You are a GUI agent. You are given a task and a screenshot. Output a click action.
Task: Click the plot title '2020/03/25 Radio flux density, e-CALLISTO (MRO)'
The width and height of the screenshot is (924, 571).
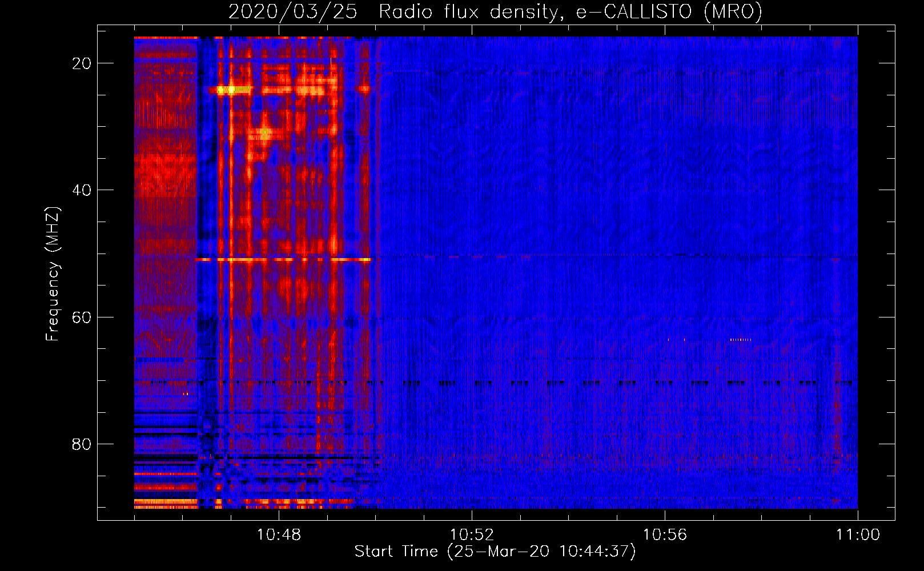pyautogui.click(x=495, y=11)
